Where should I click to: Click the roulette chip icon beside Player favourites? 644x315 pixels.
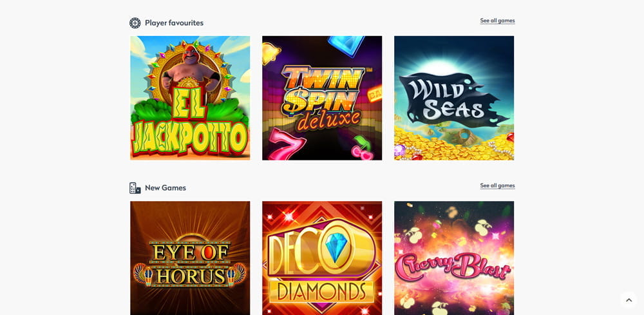(135, 23)
